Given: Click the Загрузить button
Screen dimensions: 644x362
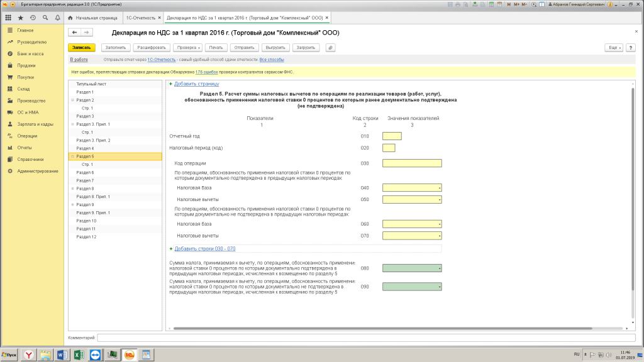Looking at the screenshot, I should 306,48.
